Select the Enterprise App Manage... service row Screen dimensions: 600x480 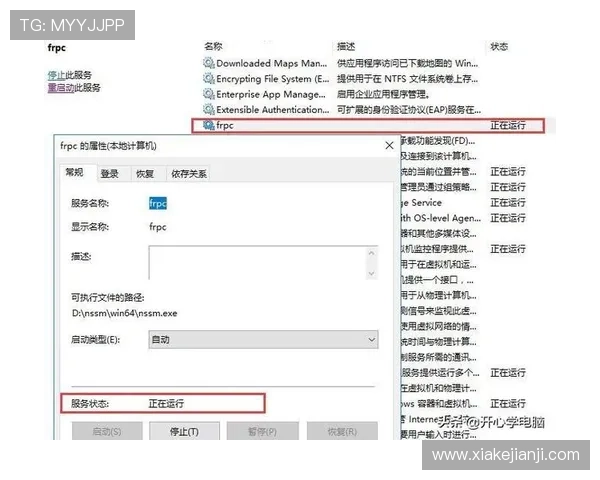[x=271, y=94]
